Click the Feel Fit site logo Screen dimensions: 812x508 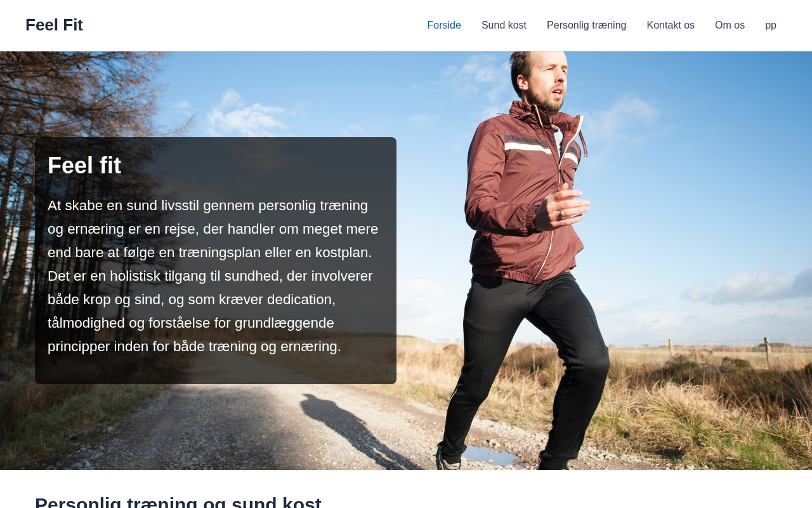[x=54, y=25]
